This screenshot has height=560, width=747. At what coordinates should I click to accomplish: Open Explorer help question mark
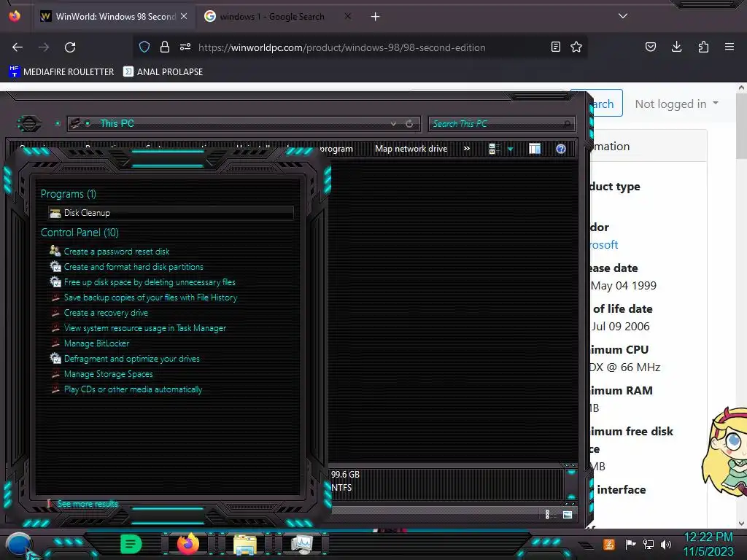pos(561,149)
